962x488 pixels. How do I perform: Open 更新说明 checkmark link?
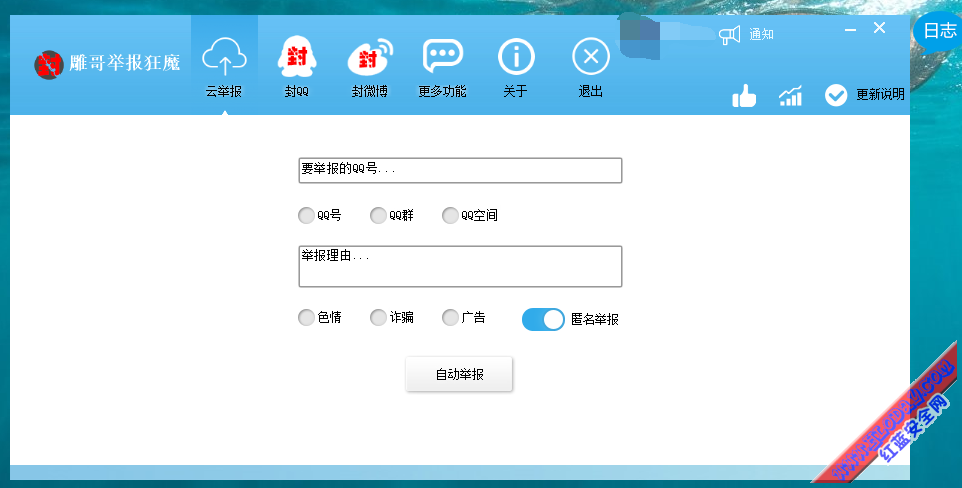point(865,95)
